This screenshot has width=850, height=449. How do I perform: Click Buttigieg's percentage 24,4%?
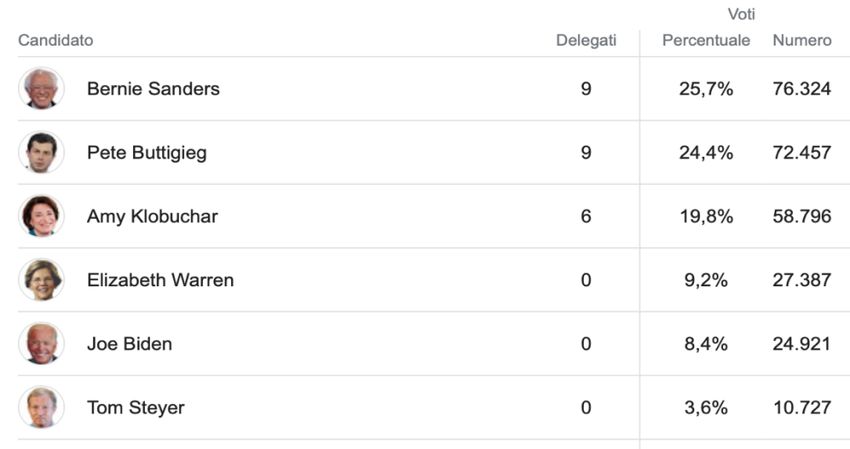coord(706,153)
